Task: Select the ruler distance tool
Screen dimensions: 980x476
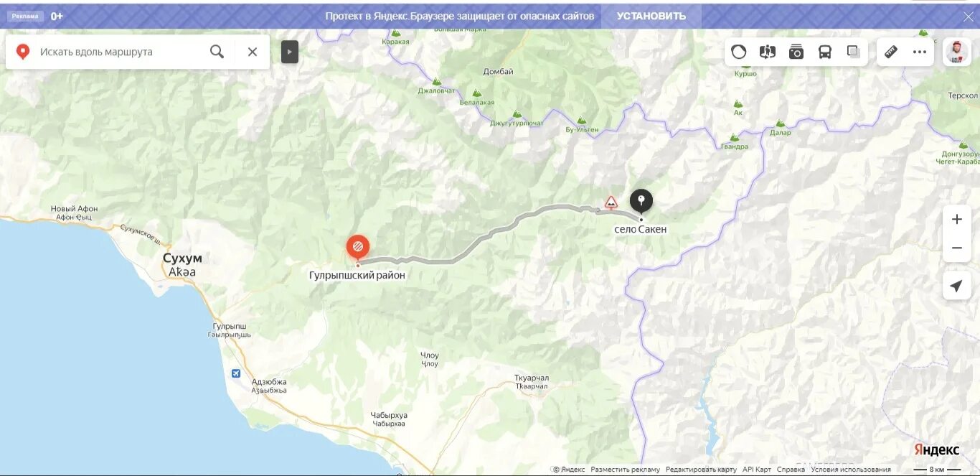Action: click(x=891, y=52)
